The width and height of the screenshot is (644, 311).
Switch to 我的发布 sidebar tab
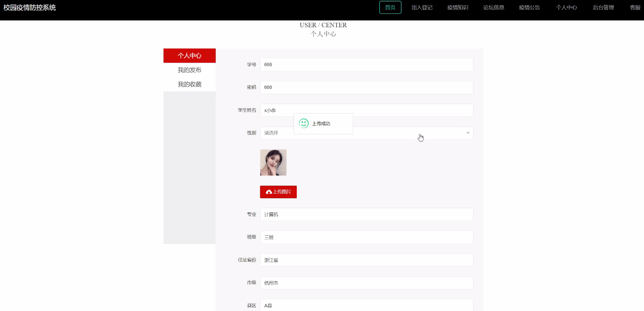pyautogui.click(x=189, y=70)
